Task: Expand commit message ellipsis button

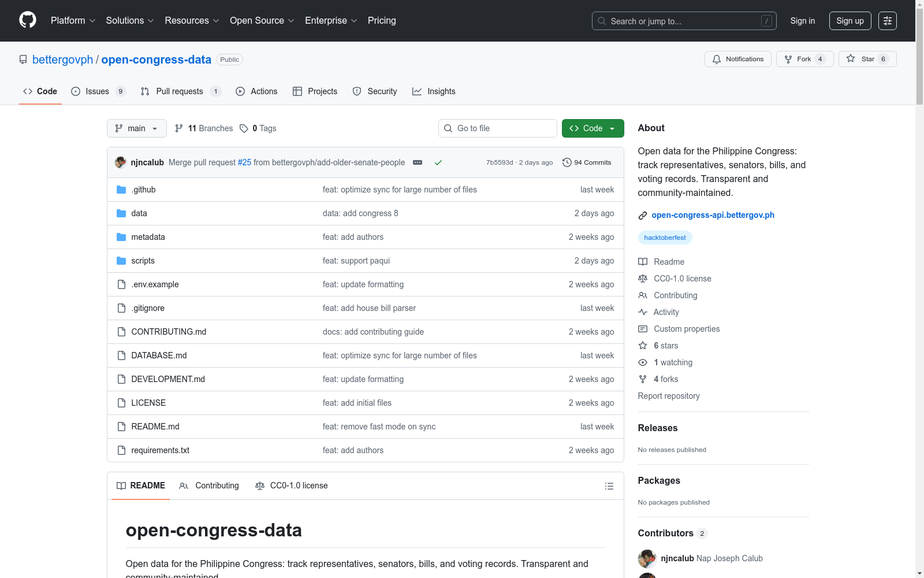Action: (x=418, y=162)
